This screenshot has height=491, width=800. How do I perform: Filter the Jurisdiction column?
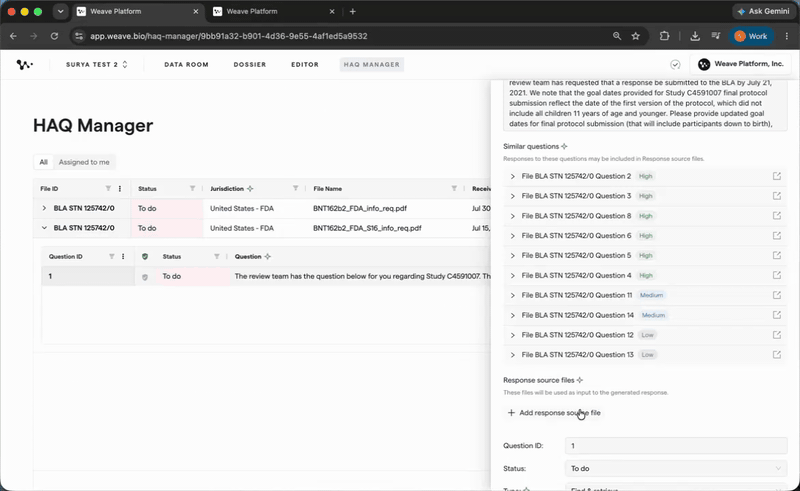295,188
